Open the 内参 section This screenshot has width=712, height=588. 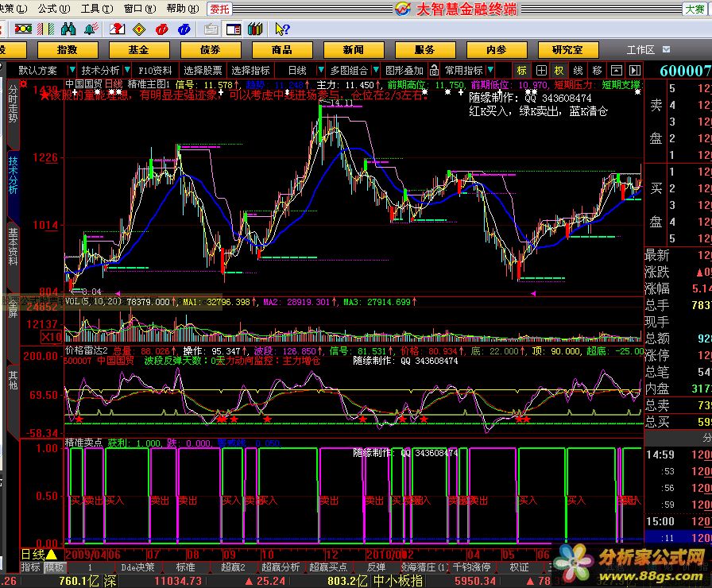[x=497, y=50]
